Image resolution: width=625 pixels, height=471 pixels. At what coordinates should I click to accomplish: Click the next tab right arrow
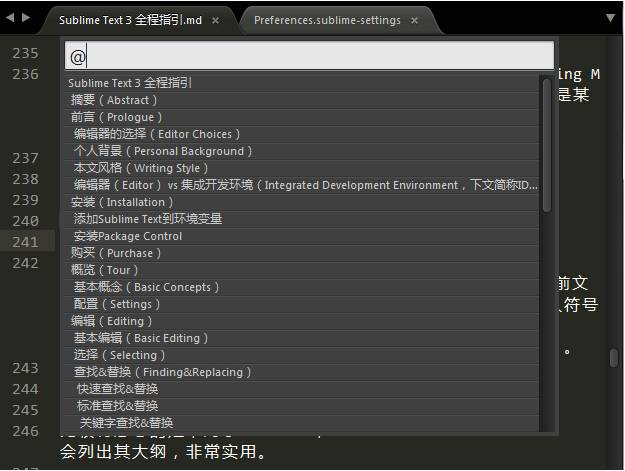click(26, 18)
